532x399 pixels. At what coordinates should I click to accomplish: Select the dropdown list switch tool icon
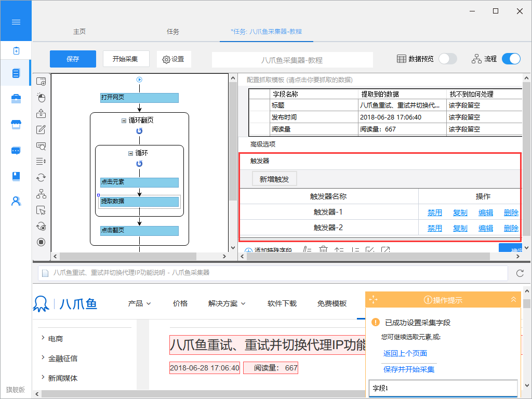[x=41, y=161]
